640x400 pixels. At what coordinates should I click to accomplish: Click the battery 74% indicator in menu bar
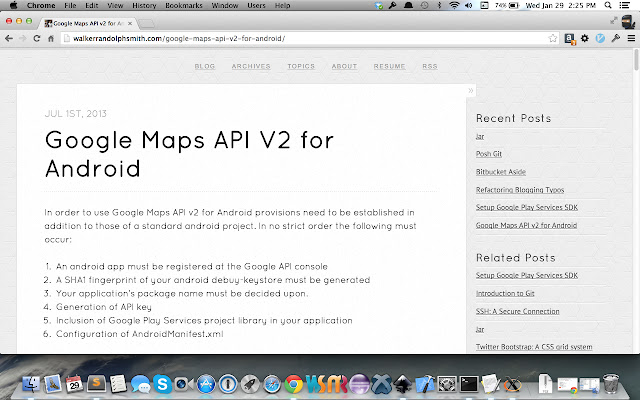pos(507,5)
